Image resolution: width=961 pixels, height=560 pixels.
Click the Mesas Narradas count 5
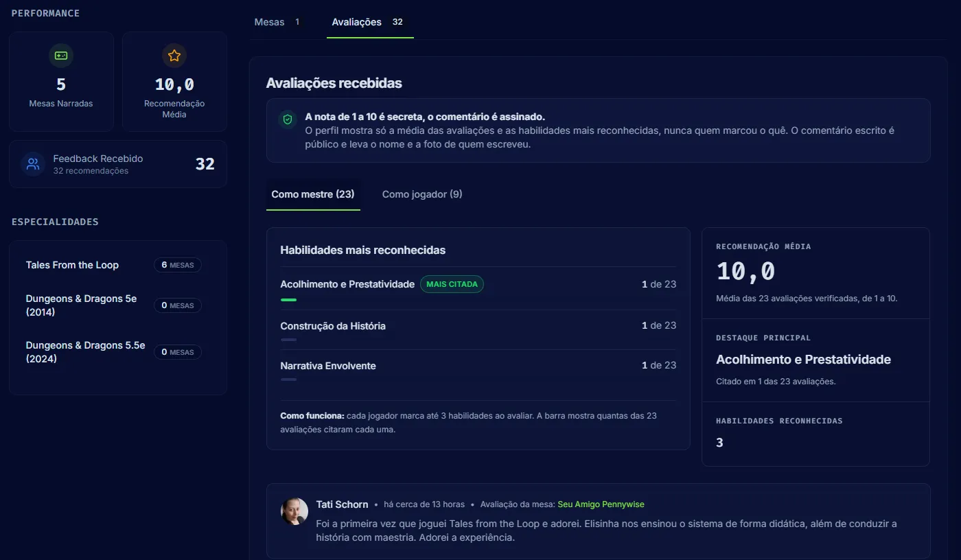[61, 84]
